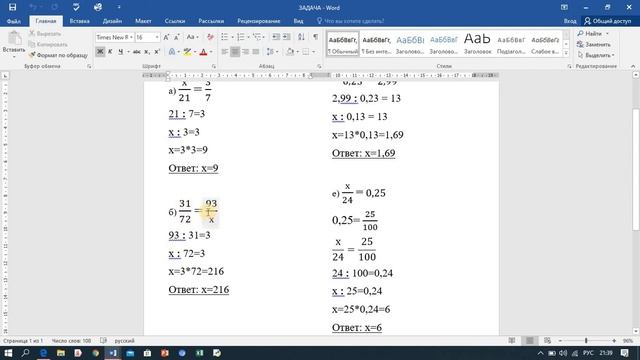Center align text
Viewport: 640px width, 360px height.
point(235,52)
